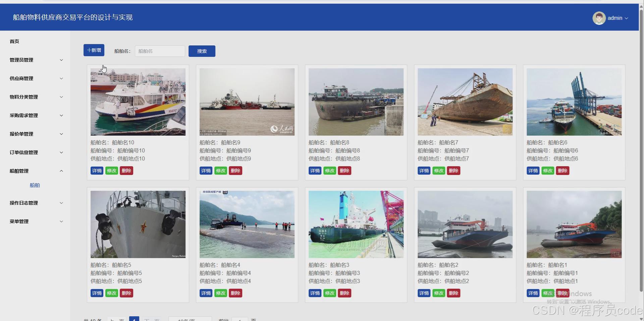Click 删除 for 船舶名8
This screenshot has height=321, width=644.
point(344,171)
